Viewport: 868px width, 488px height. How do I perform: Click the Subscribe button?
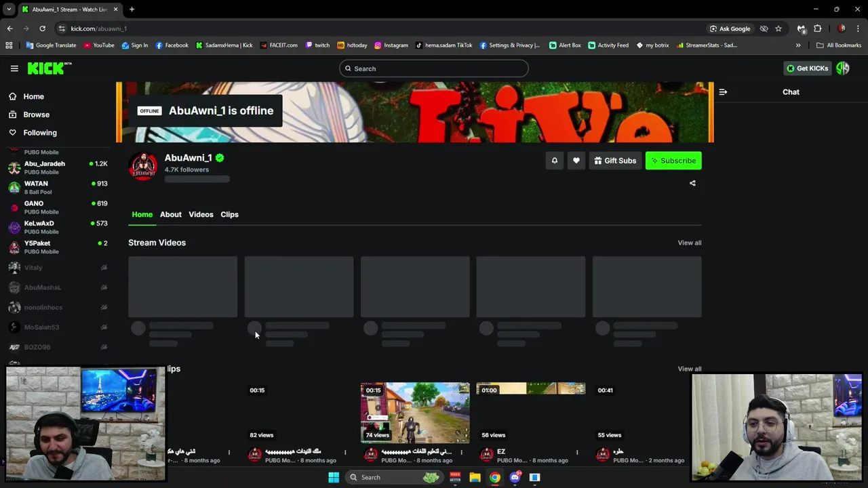coord(673,161)
